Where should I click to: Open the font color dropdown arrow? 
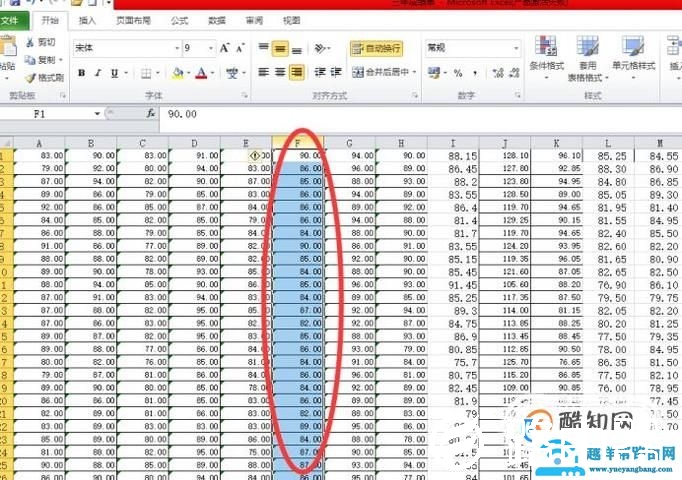coord(212,73)
